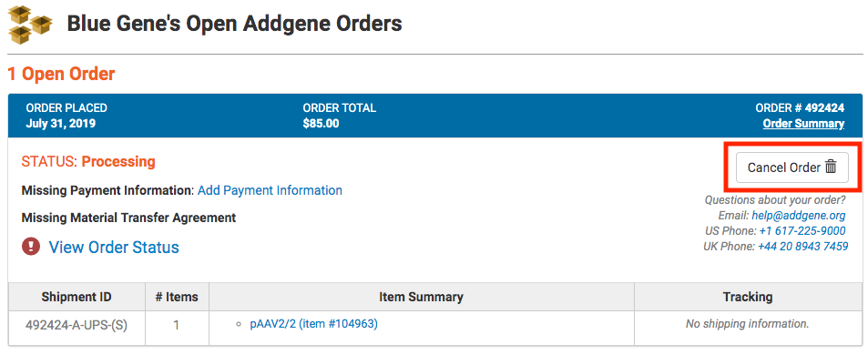This screenshot has width=868, height=355.
Task: Select shipment ID 492424-A-UPS-(S) cell
Action: (77, 325)
